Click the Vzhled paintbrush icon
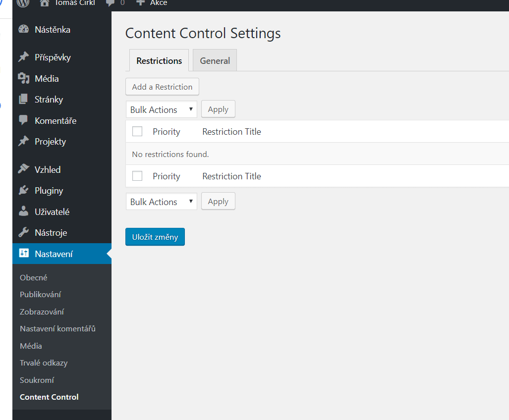The height and width of the screenshot is (420, 509). click(24, 169)
